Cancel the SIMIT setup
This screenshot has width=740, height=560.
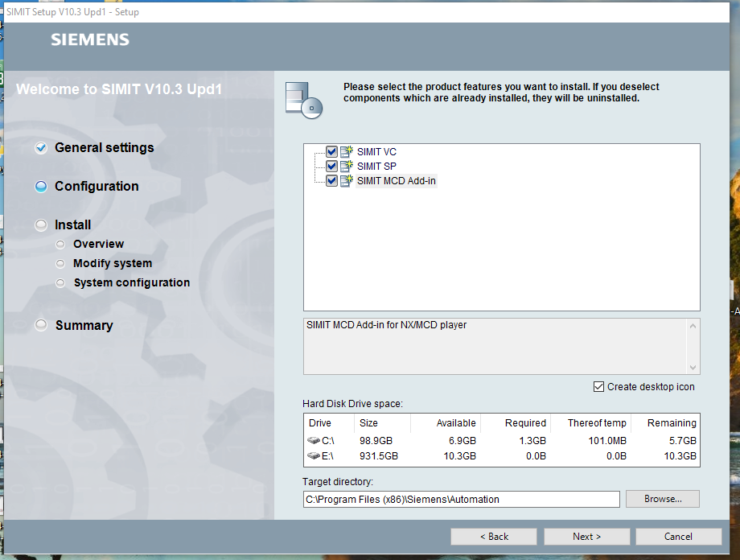click(678, 537)
